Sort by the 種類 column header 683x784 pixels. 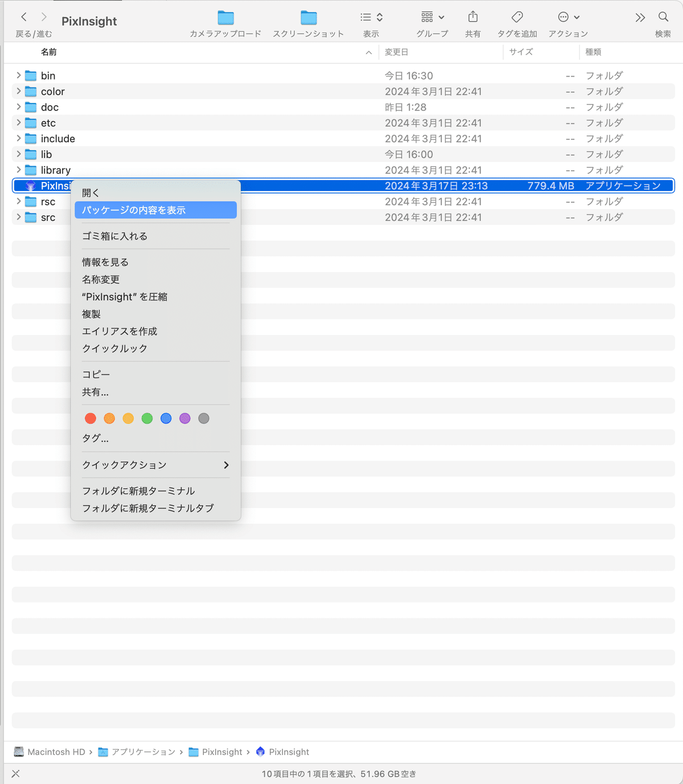pyautogui.click(x=593, y=52)
